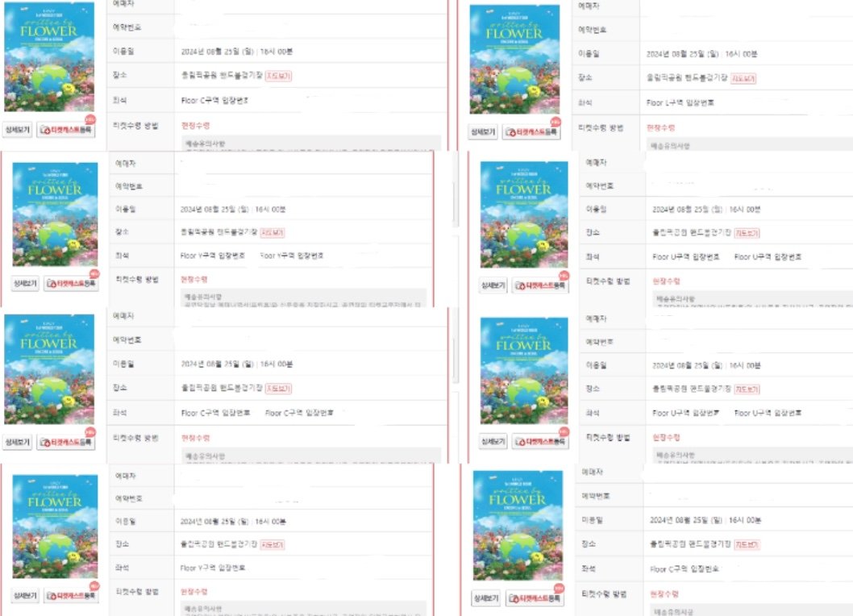Click 상세보기 button in top-left Floor C구역 card
The height and width of the screenshot is (616, 853).
18,130
